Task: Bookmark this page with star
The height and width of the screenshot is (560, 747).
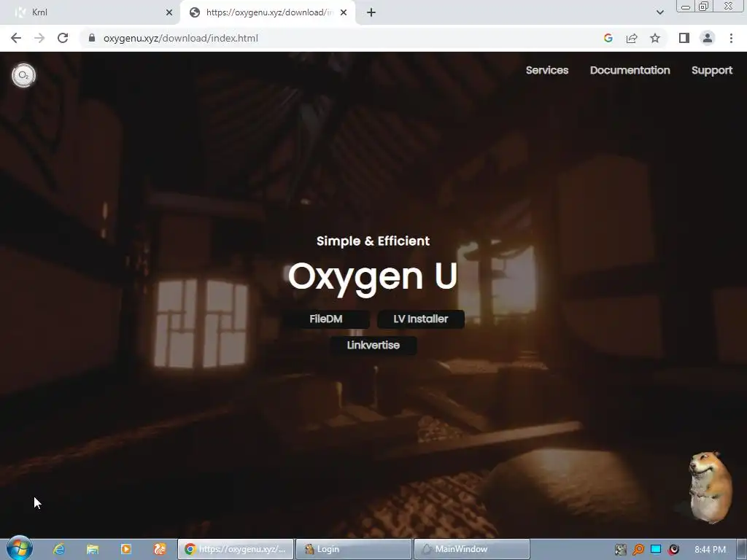Action: click(655, 38)
